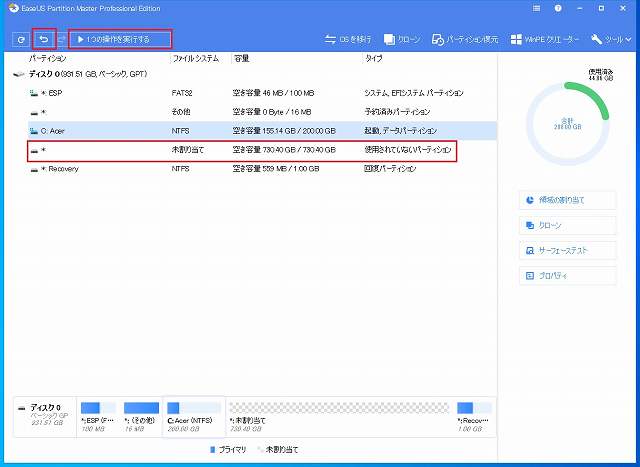Image resolution: width=640 pixels, height=467 pixels.
Task: Execute the 1 pending operation
Action: (x=120, y=39)
